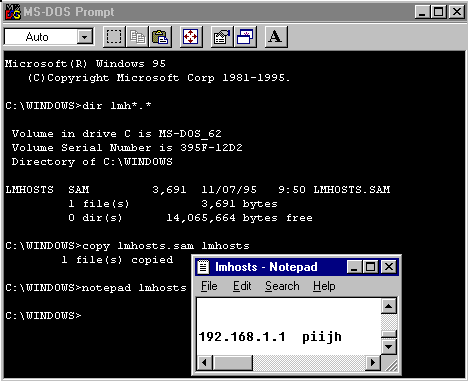
Task: Open the Properties toolbar icon
Action: pyautogui.click(x=222, y=37)
